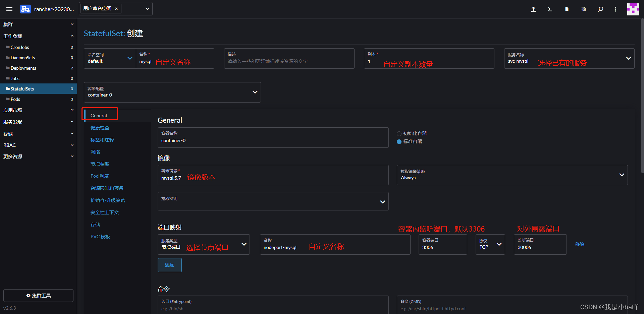
Task: Expand the 更多资源 sidebar section
Action: tap(38, 156)
